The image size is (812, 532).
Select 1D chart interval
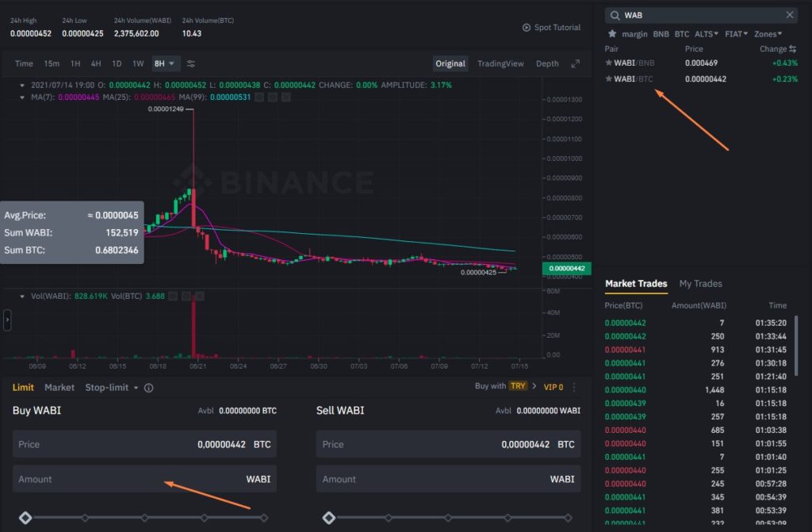click(117, 63)
